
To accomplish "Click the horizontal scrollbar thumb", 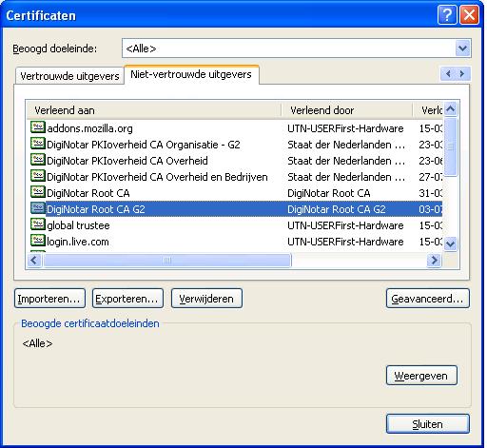I will [x=167, y=261].
